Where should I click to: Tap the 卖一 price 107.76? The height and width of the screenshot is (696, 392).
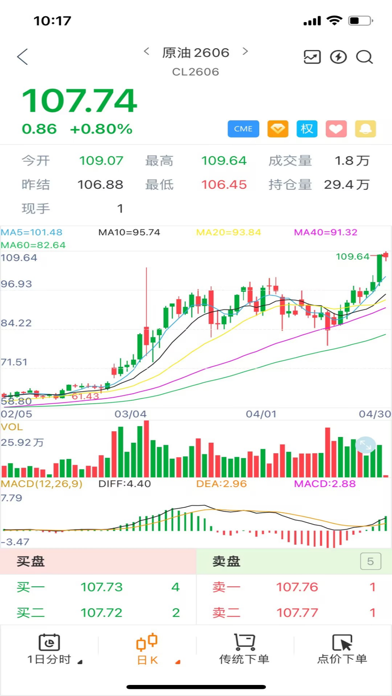(x=297, y=587)
